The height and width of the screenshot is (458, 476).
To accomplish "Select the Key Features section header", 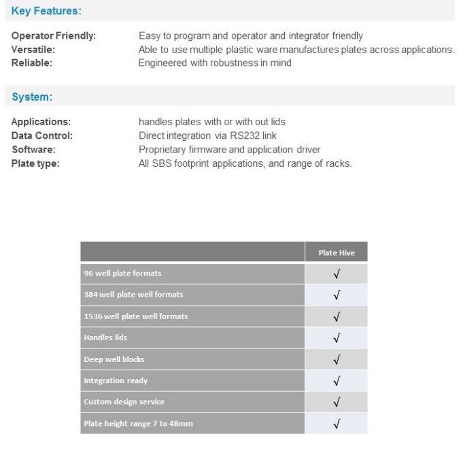I will (x=46, y=11).
